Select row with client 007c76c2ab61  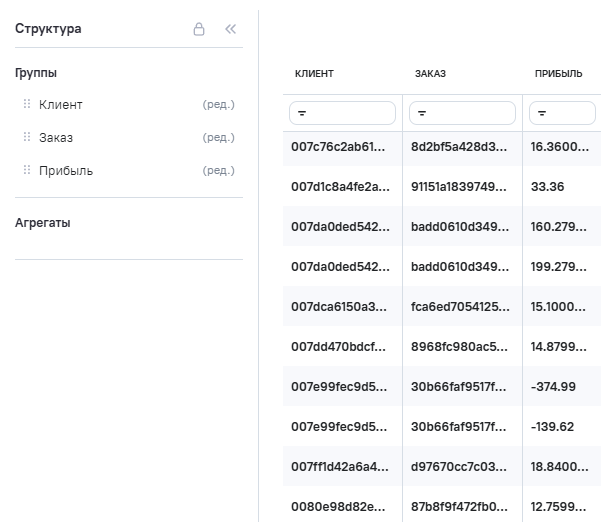coord(338,146)
